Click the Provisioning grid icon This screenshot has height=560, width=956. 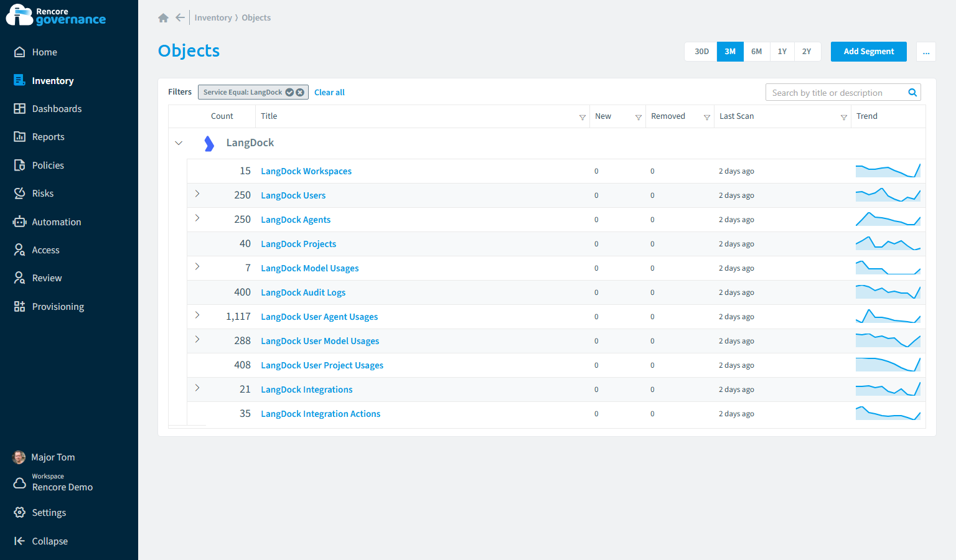(20, 307)
